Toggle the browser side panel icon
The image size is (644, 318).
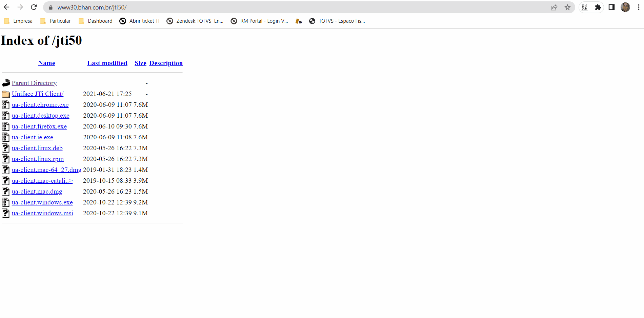pyautogui.click(x=611, y=7)
